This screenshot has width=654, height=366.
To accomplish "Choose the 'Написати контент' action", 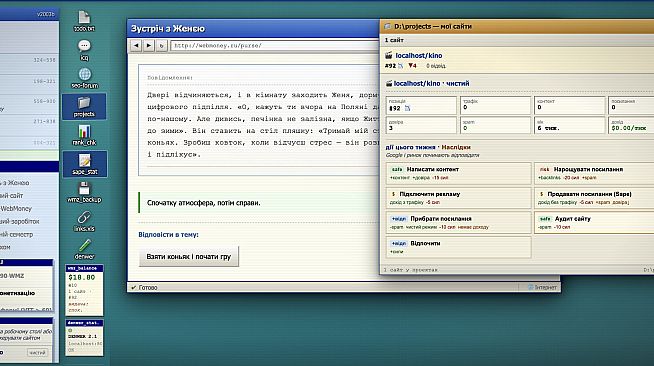I will pos(459,173).
